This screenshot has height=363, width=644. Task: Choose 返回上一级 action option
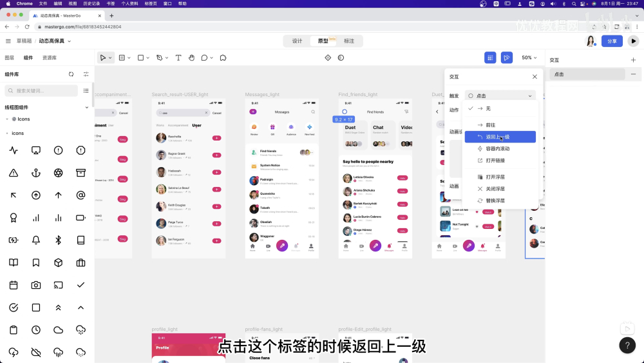pos(500,137)
